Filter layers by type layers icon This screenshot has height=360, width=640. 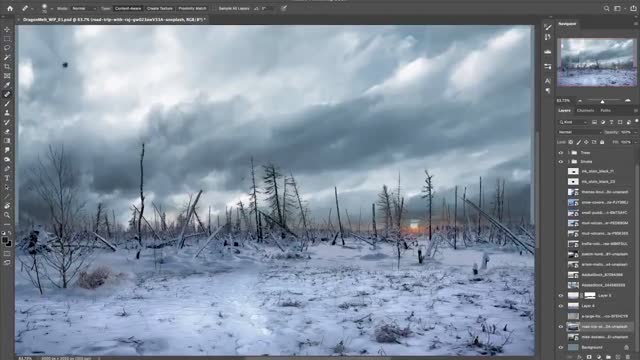611,122
